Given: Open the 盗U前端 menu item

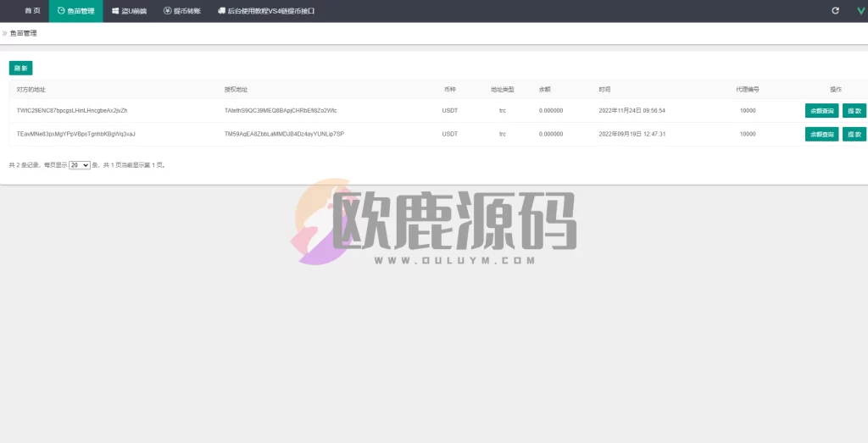Looking at the screenshot, I should 130,10.
